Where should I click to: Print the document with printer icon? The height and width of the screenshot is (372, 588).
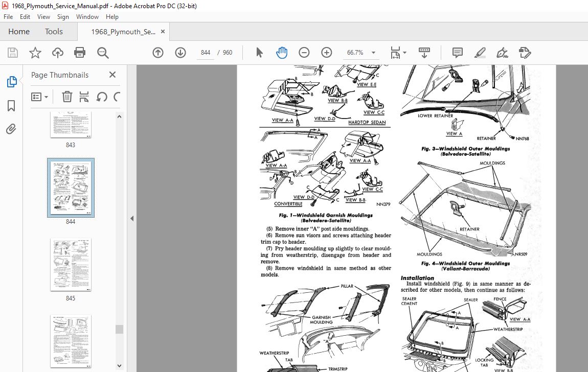(x=80, y=53)
